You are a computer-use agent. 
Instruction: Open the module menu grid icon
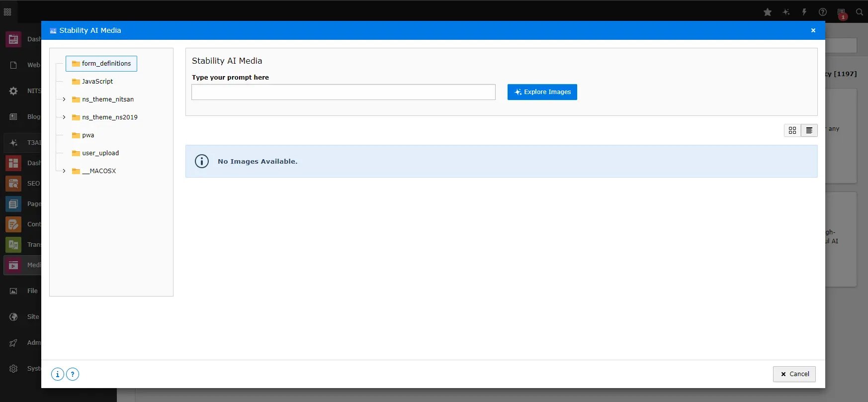7,11
